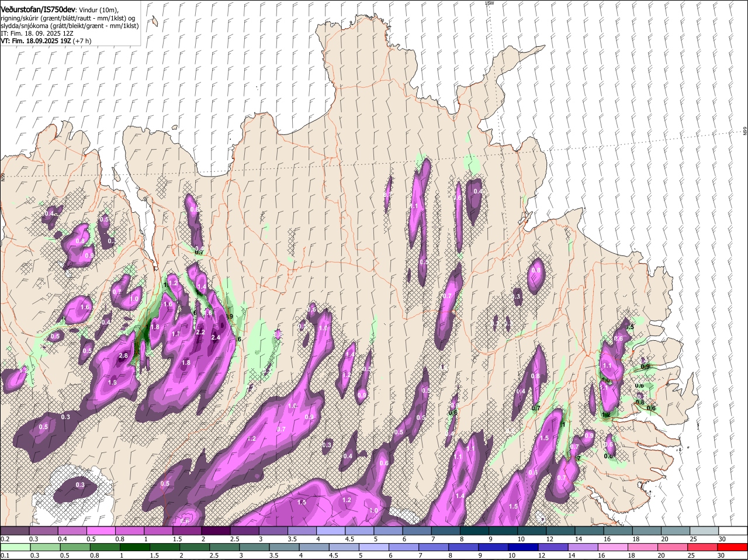Click the bright red 30 rain swatch
This screenshot has width=748, height=560.
tap(733, 547)
